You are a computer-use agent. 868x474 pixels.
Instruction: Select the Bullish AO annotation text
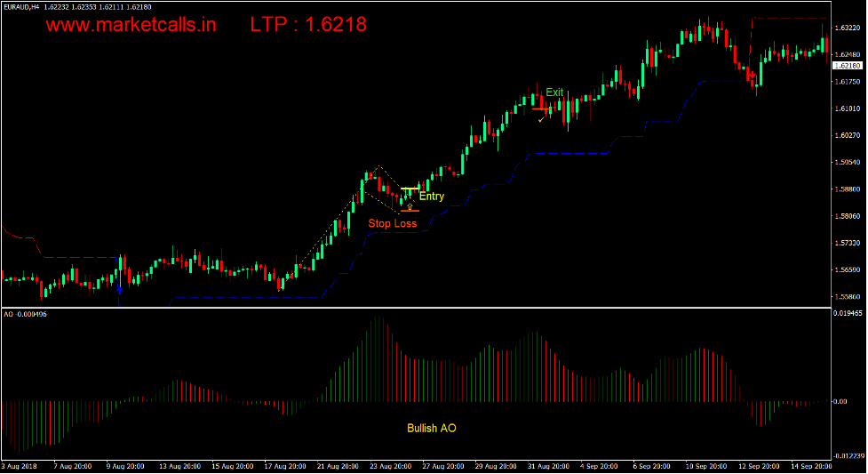pos(432,429)
